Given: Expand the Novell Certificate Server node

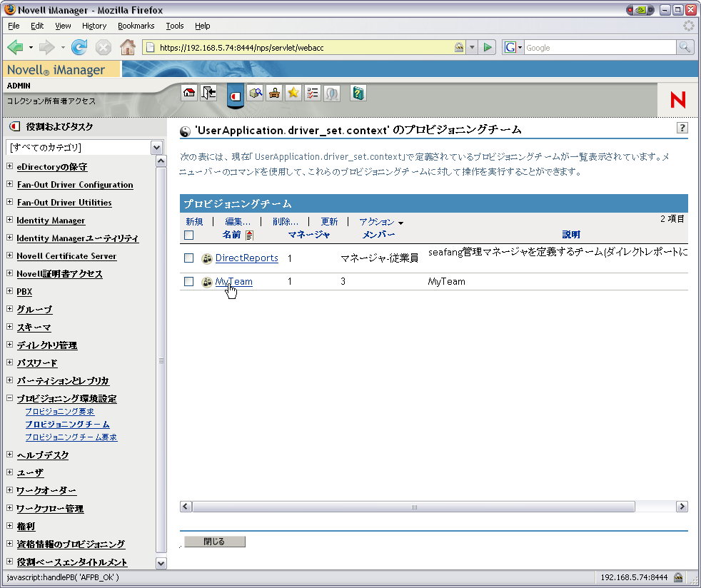Looking at the screenshot, I should 10,255.
